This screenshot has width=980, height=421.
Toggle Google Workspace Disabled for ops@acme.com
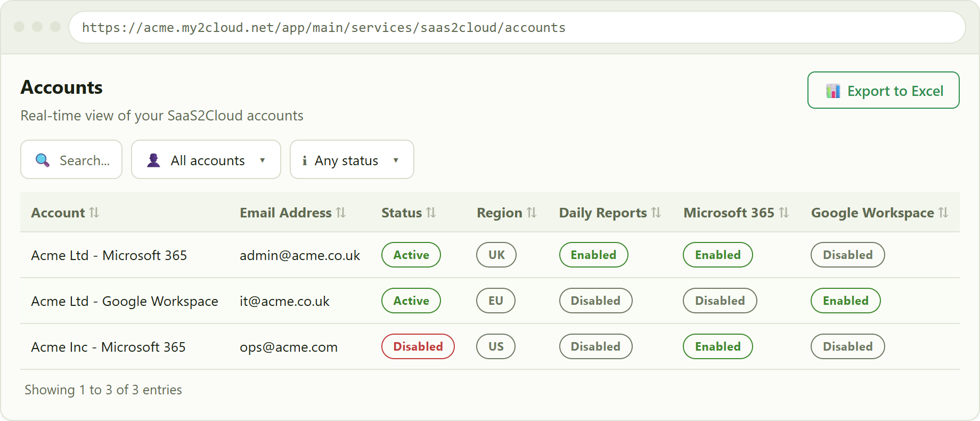tap(848, 346)
